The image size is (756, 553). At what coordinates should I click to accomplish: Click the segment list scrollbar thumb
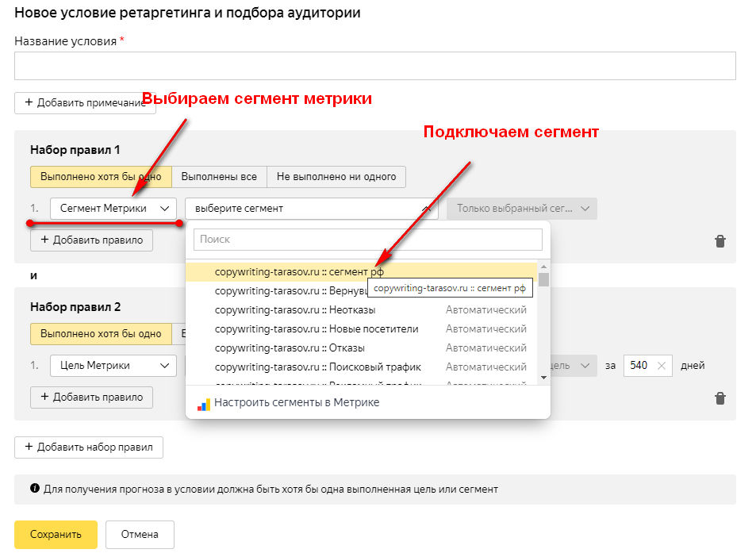point(543,279)
